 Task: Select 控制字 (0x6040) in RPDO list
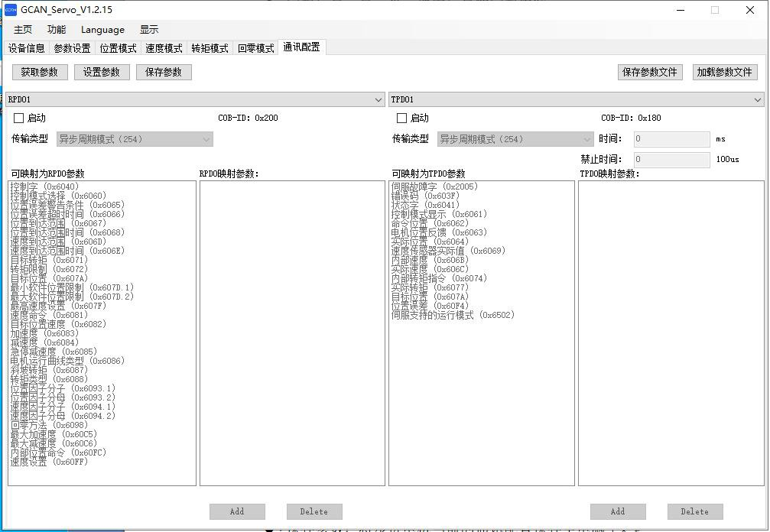click(44, 187)
